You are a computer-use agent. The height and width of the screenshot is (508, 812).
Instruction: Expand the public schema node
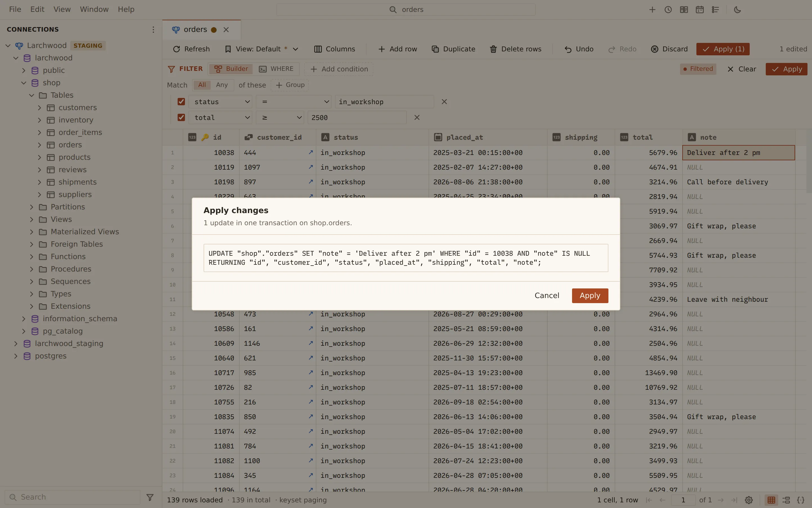coord(23,71)
